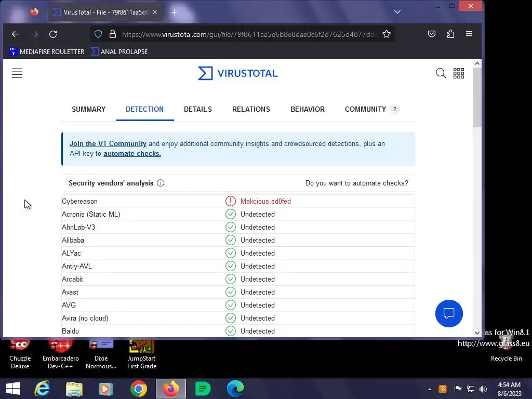Open the Save to Pocket icon

[x=432, y=34]
